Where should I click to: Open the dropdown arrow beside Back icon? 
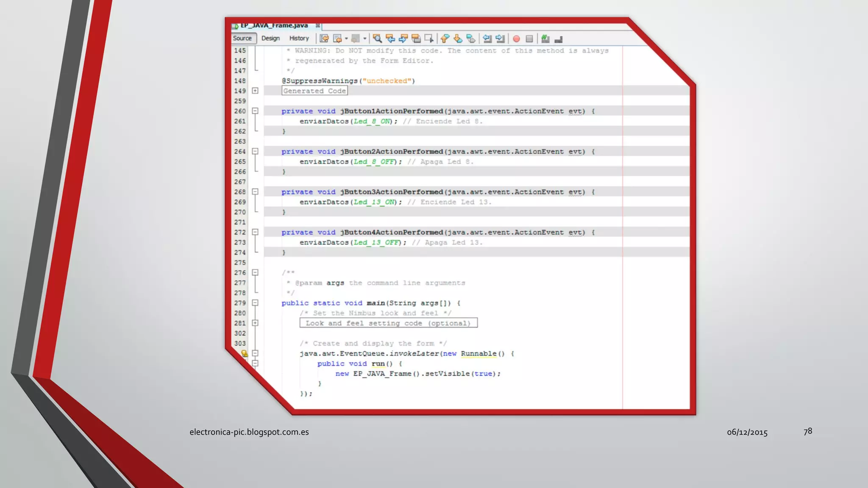tap(346, 39)
